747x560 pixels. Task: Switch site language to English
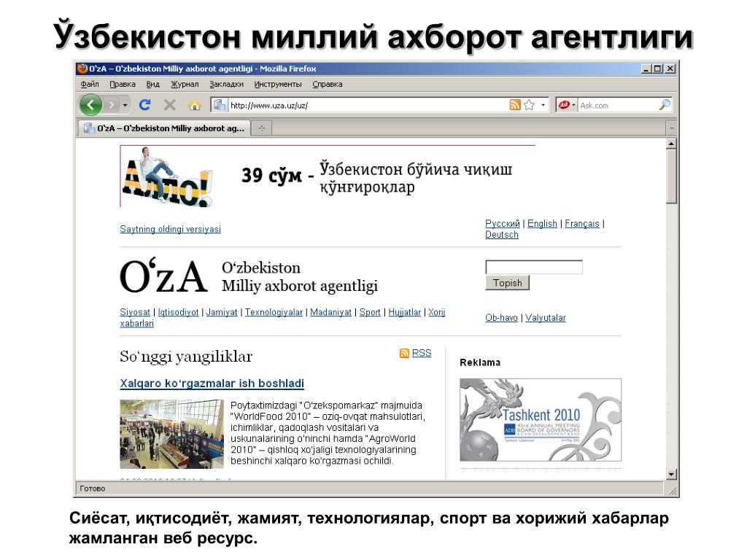click(x=542, y=223)
